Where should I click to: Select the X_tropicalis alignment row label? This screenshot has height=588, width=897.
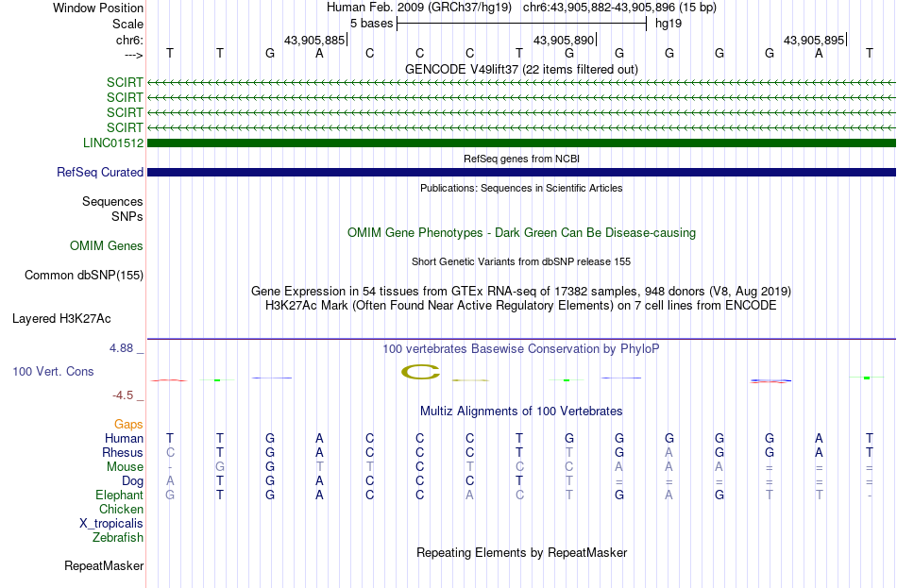[x=111, y=524]
